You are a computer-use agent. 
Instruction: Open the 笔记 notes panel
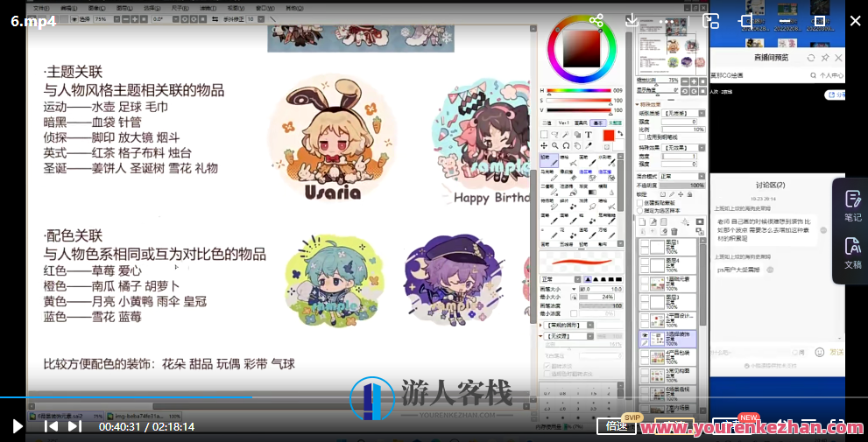coord(852,207)
